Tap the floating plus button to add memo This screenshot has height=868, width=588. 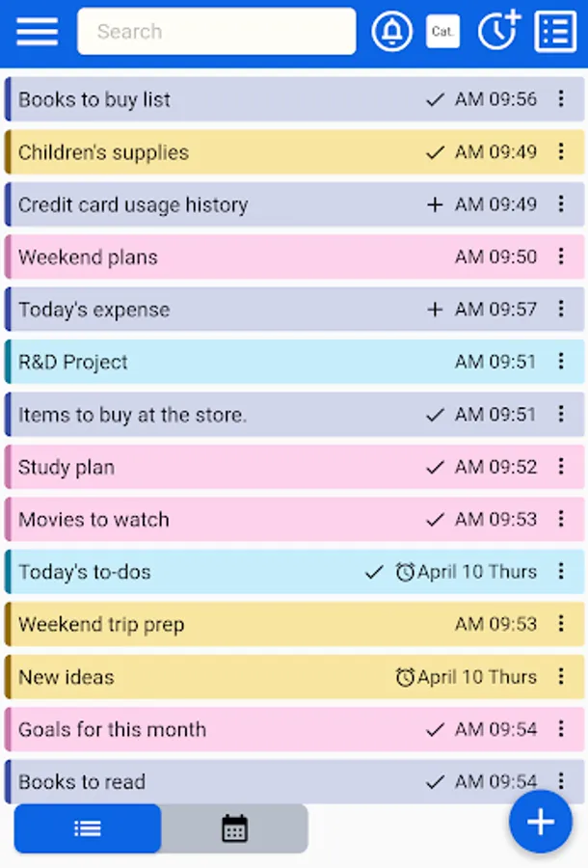coord(540,822)
